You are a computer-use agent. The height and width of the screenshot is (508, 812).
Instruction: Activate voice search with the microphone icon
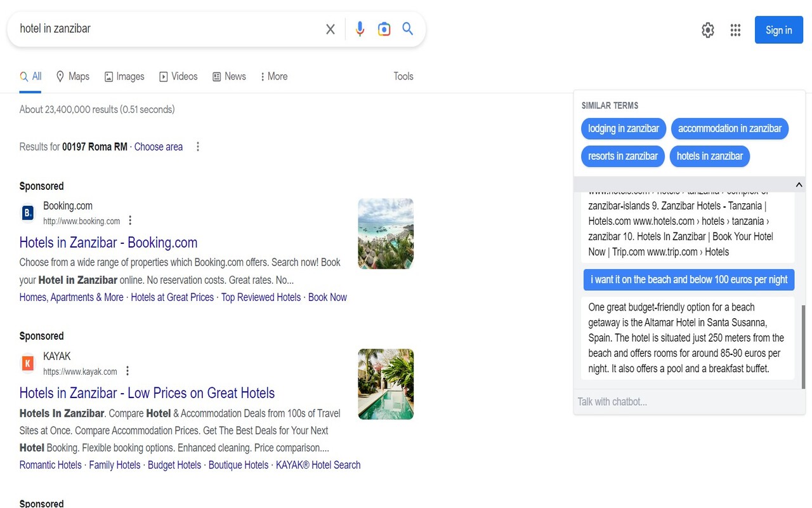360,29
